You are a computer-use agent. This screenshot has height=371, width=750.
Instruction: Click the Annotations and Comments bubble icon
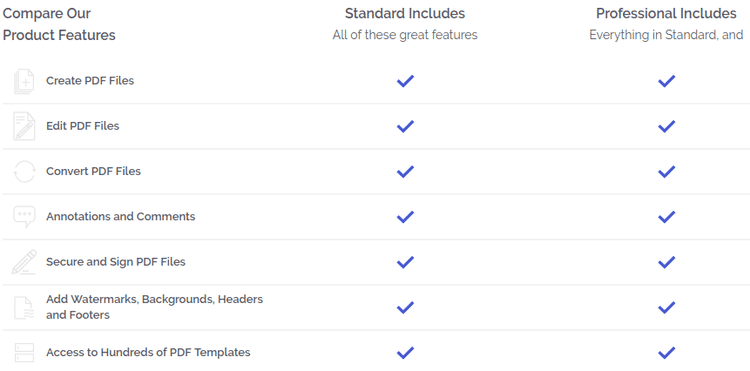tap(24, 217)
